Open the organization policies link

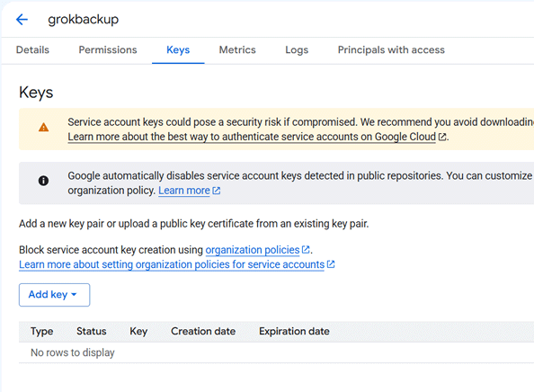[x=253, y=250]
